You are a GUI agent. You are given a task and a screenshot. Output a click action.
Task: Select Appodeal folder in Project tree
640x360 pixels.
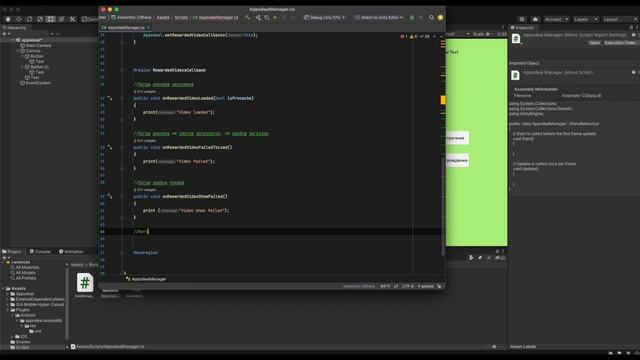tap(22, 294)
